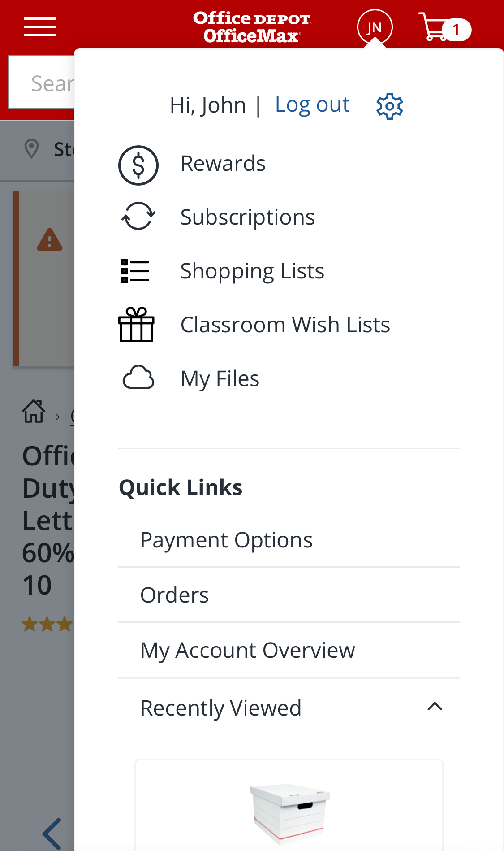The width and height of the screenshot is (504, 851).
Task: Select the Subscriptions menu entry
Action: coord(247,217)
